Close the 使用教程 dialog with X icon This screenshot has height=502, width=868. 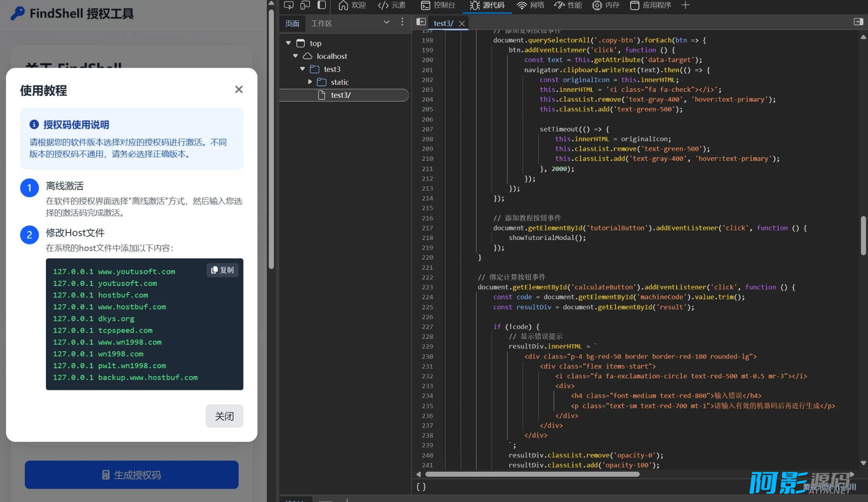point(239,90)
